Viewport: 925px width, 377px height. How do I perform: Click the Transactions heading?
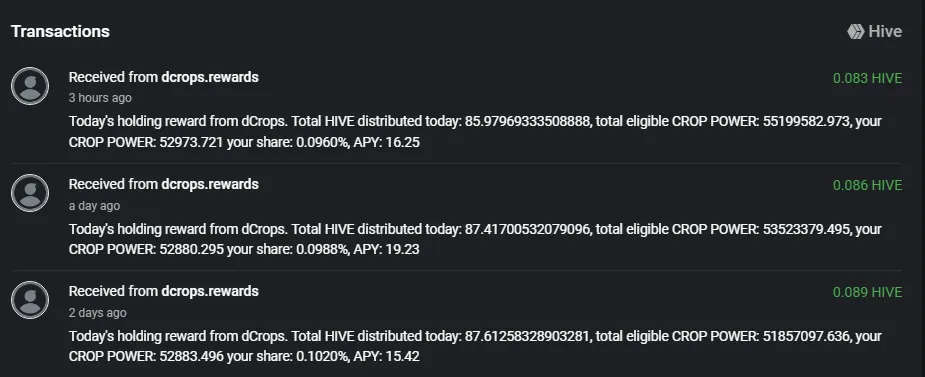60,31
